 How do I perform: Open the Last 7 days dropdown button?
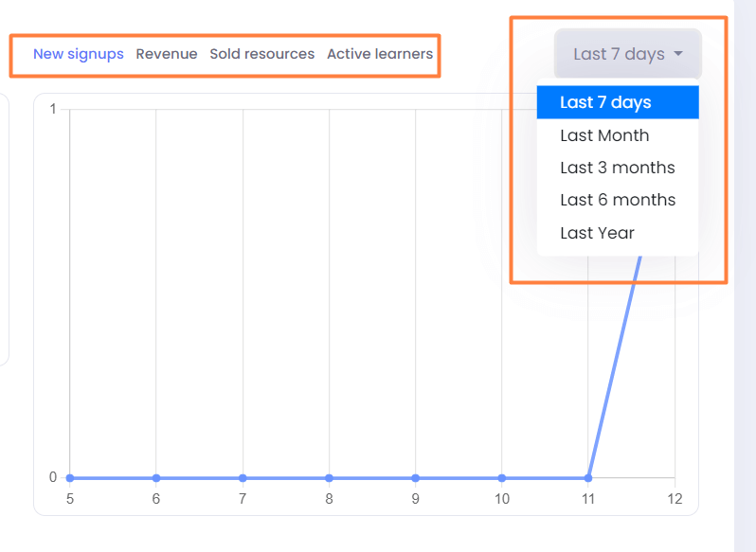click(628, 53)
